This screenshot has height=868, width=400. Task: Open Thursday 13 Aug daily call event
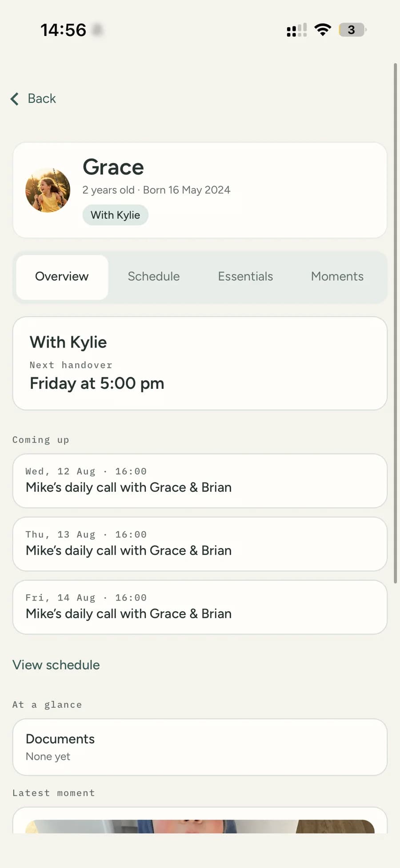click(200, 544)
